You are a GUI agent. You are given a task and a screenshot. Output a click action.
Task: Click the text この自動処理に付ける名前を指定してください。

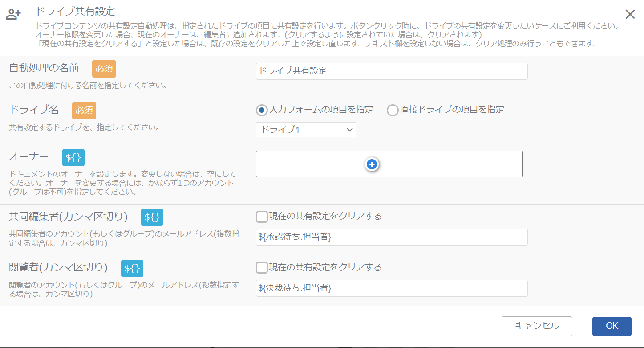(88, 85)
